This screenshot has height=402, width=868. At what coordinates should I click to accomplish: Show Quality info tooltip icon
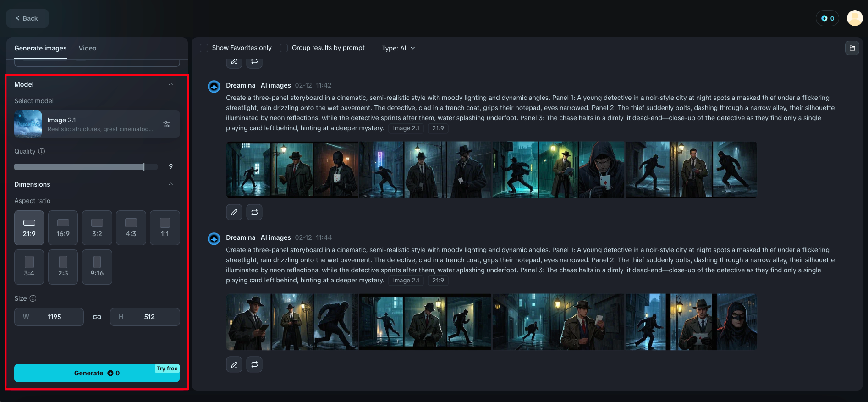[x=42, y=151]
